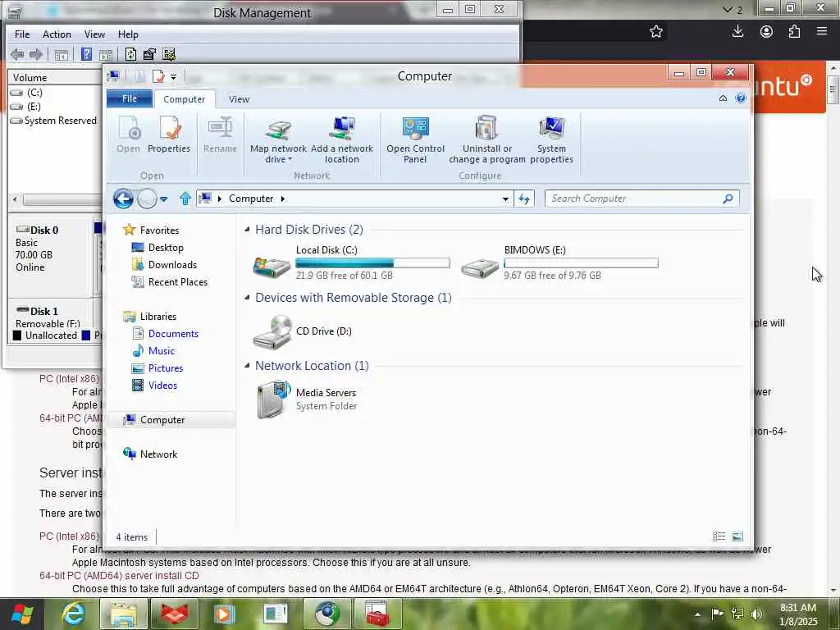
Task: Switch to large icons view in status bar
Action: point(737,536)
